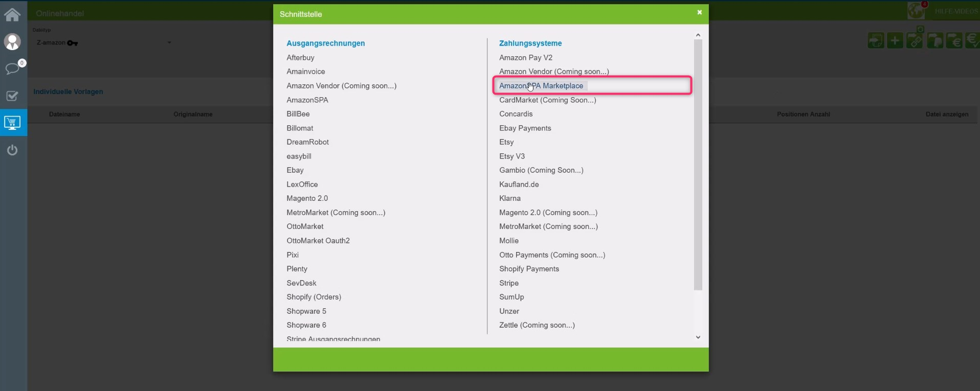The width and height of the screenshot is (980, 391).
Task: Open Datentyp Z-amazon dropdown
Action: tap(104, 42)
